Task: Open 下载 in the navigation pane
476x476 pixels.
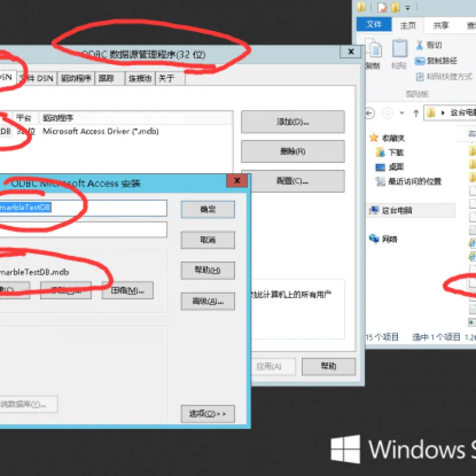Action: click(x=396, y=153)
